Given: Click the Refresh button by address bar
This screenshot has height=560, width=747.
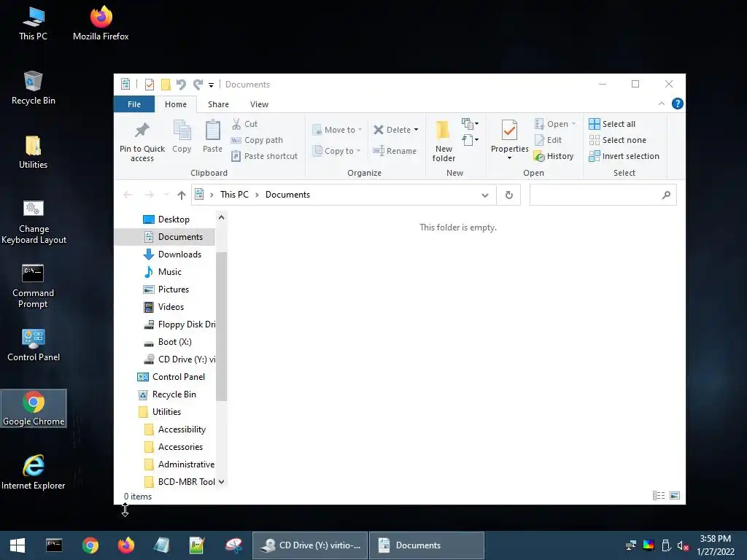Looking at the screenshot, I should [508, 195].
